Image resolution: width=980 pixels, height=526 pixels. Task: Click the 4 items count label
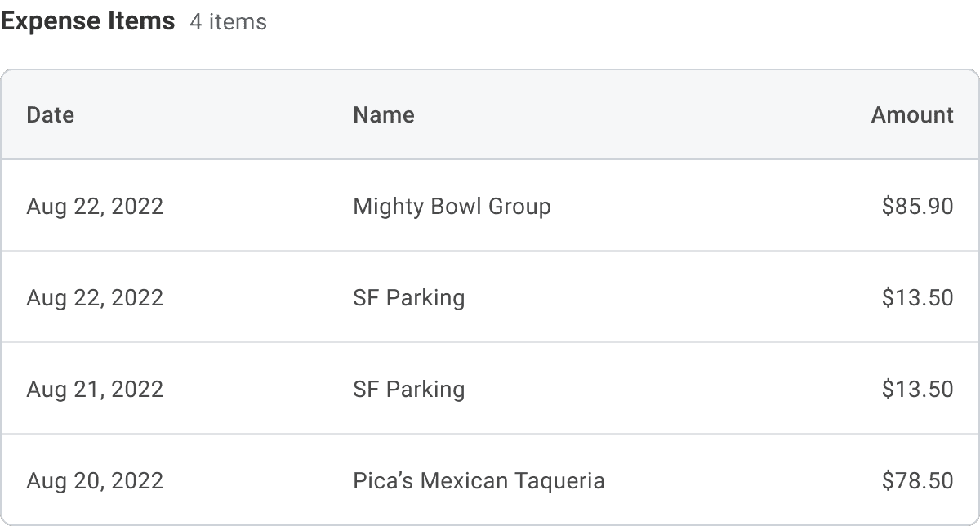tap(228, 23)
